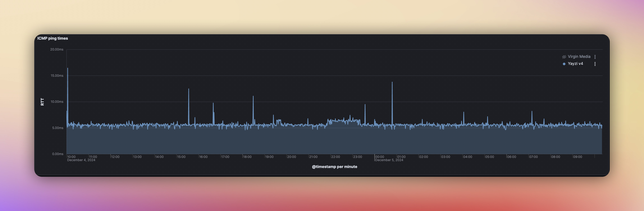Click the @timestamp per minute axis title
Viewport: 644px width, 211px height.
pyautogui.click(x=334, y=167)
